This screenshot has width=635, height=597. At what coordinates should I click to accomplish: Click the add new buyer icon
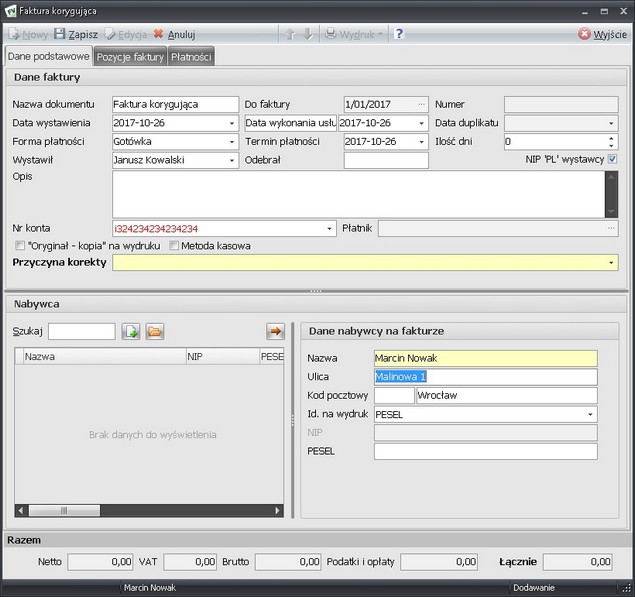pos(131,331)
